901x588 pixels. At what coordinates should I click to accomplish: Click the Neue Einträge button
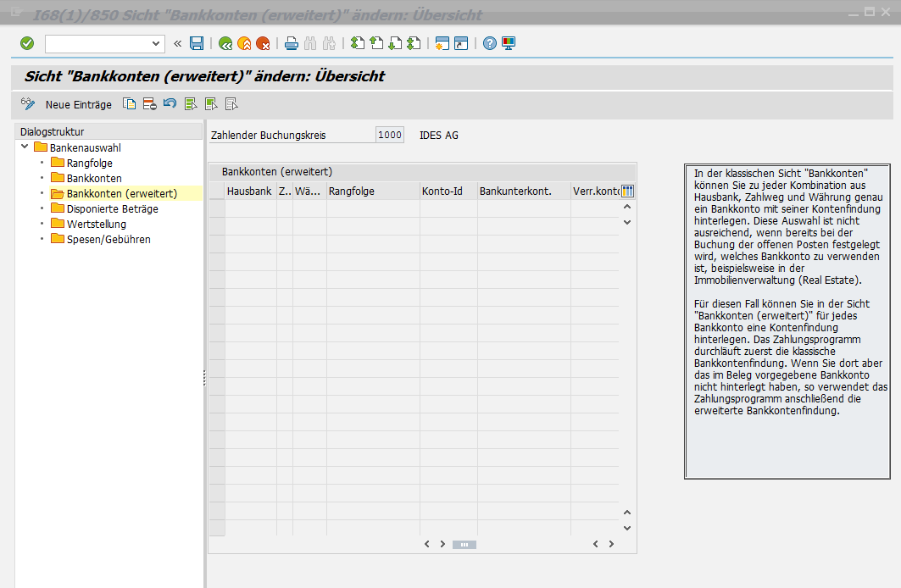point(78,104)
